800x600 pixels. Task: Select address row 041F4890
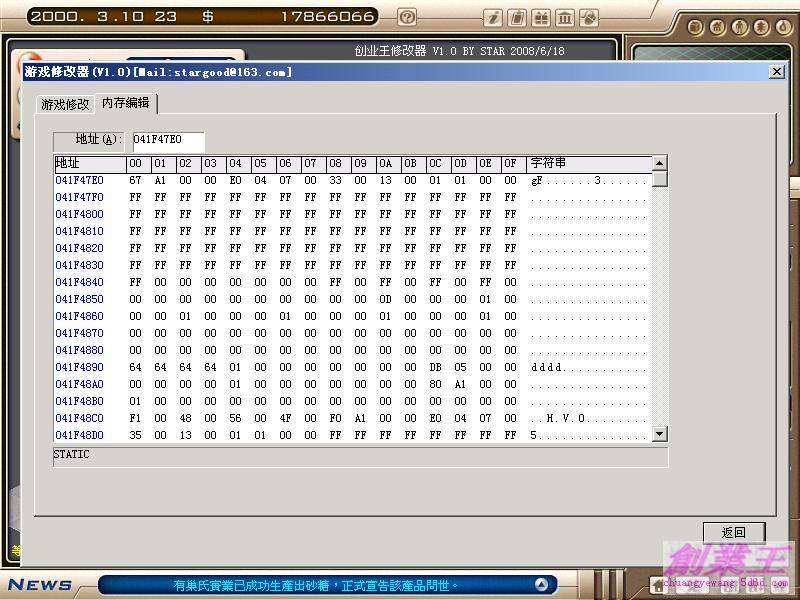(79, 367)
